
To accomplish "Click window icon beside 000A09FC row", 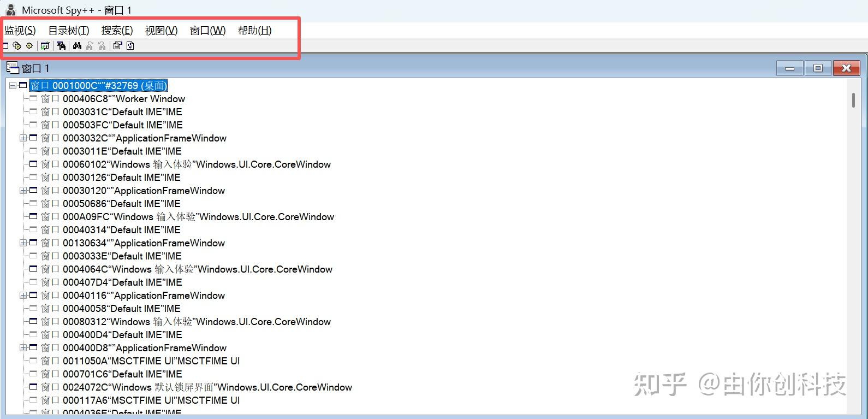I will point(33,216).
